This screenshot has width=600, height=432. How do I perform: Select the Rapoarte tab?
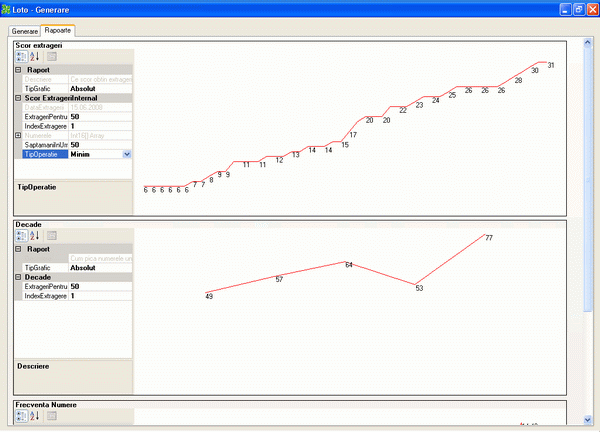click(58, 31)
